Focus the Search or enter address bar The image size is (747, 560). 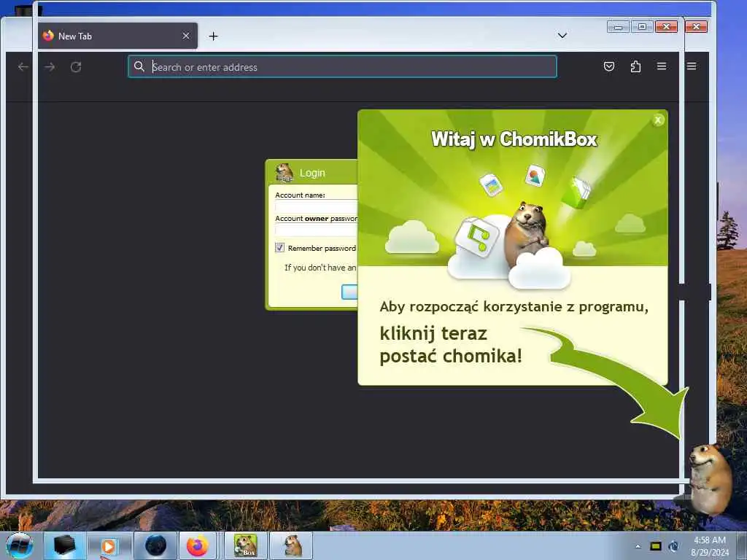(x=342, y=66)
